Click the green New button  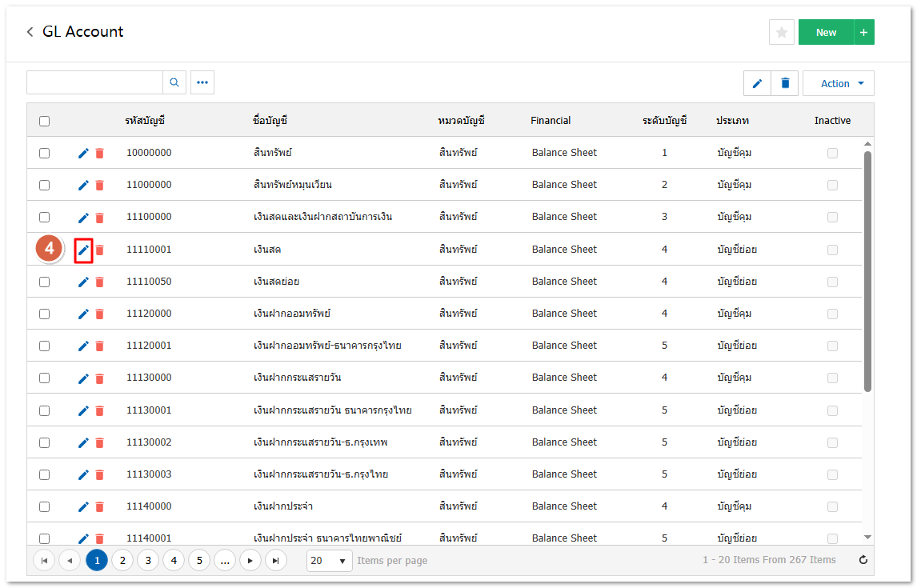(x=826, y=32)
